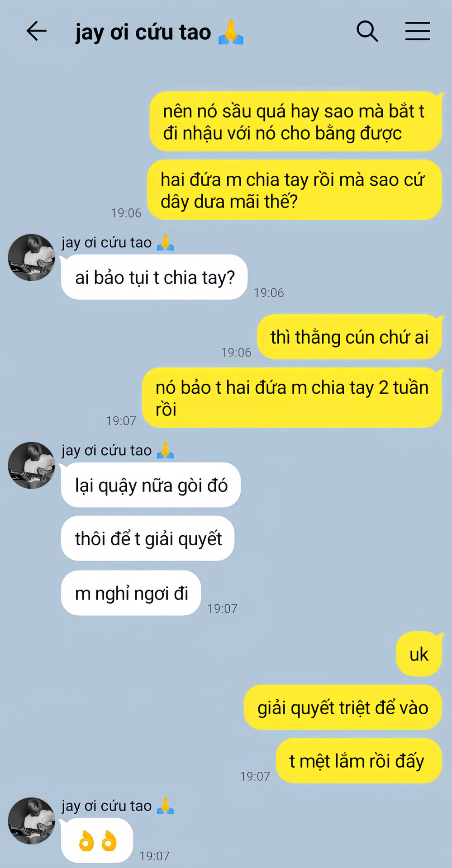Select the yellow message 'thì thằng cún chứ ai'

pyautogui.click(x=349, y=337)
